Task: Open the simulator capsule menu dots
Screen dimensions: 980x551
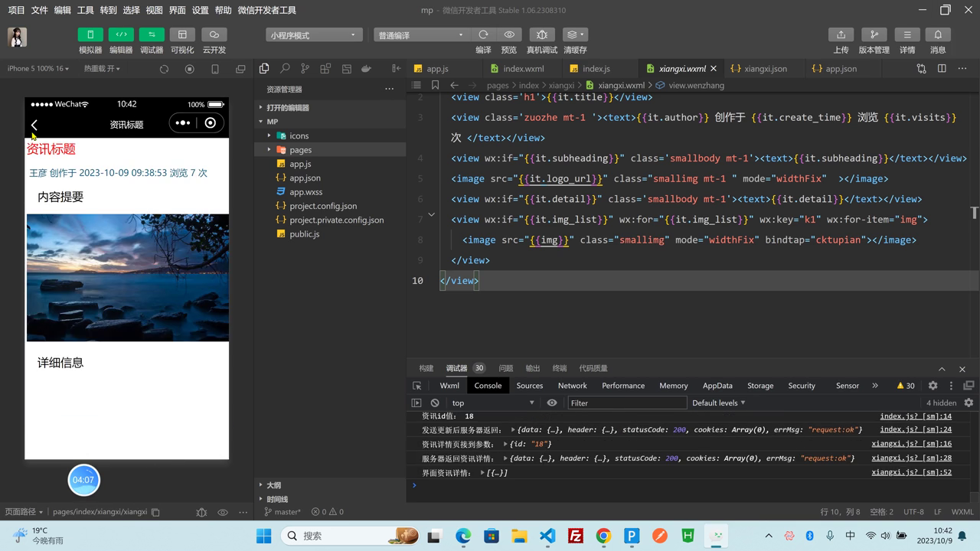Action: [182, 123]
